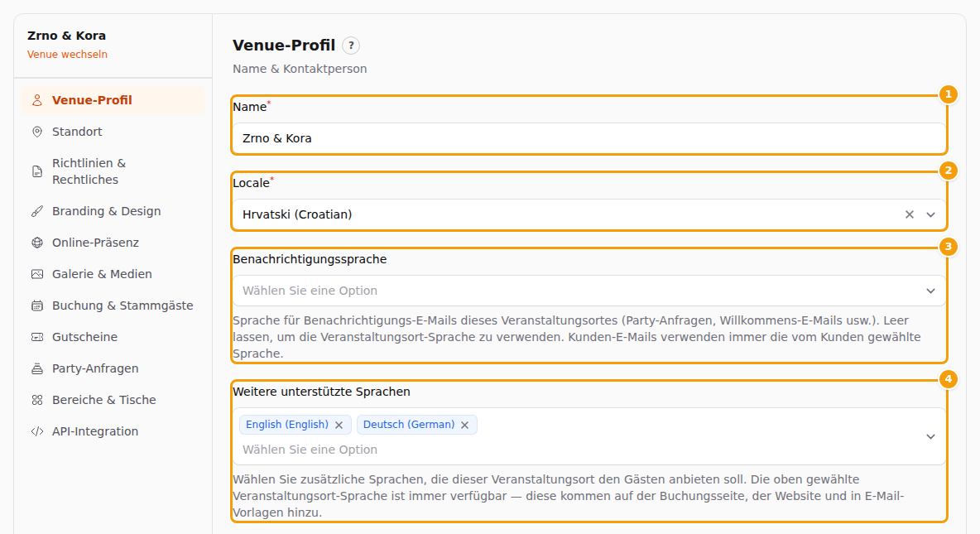This screenshot has width=980, height=534.
Task: Click the Online-Präsenz globe icon
Action: tap(37, 243)
